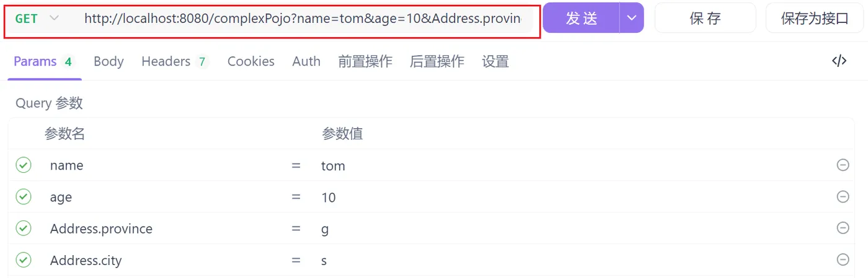Expand the send button dropdown arrow
Image resolution: width=868 pixels, height=278 pixels.
[x=631, y=18]
